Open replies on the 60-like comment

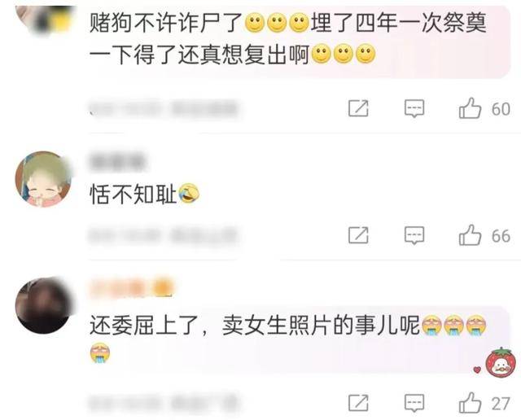414,108
